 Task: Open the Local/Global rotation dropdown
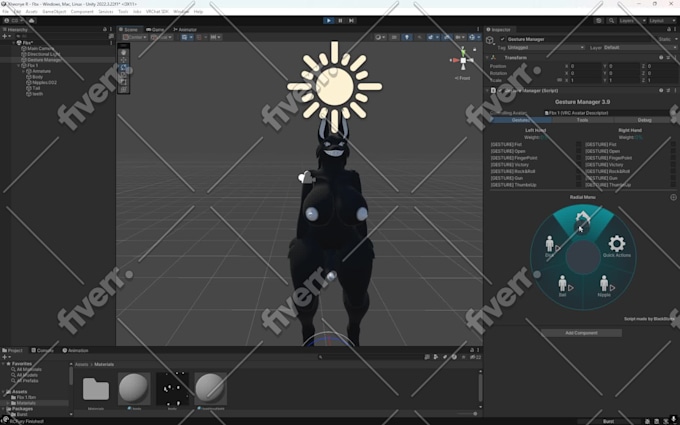coord(162,37)
